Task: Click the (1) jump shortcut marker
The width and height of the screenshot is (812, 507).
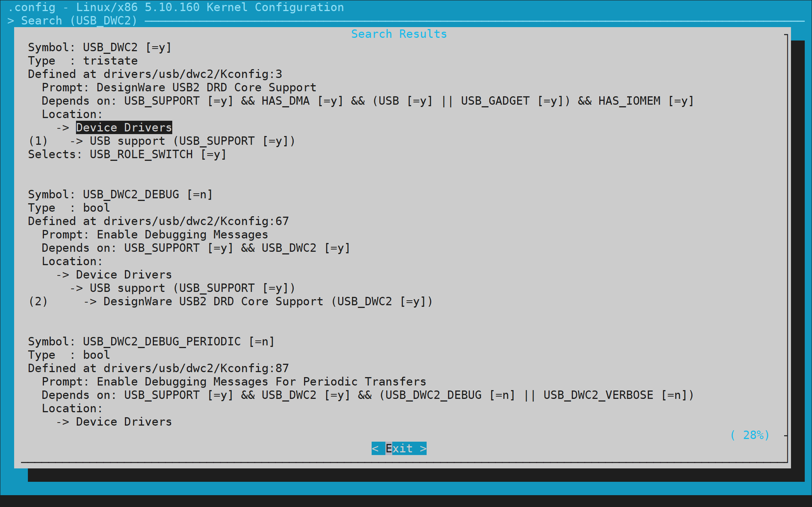Action: click(38, 141)
